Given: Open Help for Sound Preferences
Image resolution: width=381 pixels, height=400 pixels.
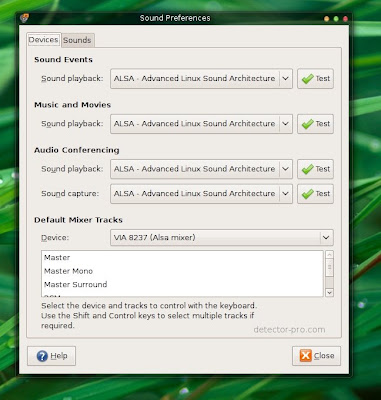Looking at the screenshot, I should click(51, 356).
